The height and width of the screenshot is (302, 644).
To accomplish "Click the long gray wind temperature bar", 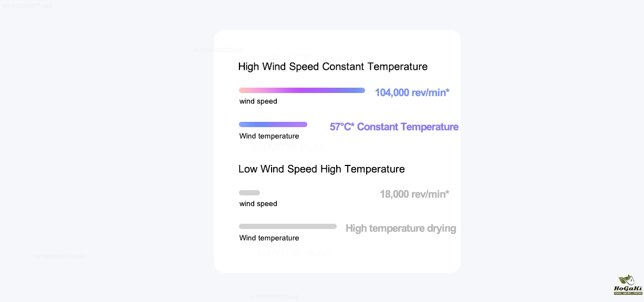I will [288, 226].
